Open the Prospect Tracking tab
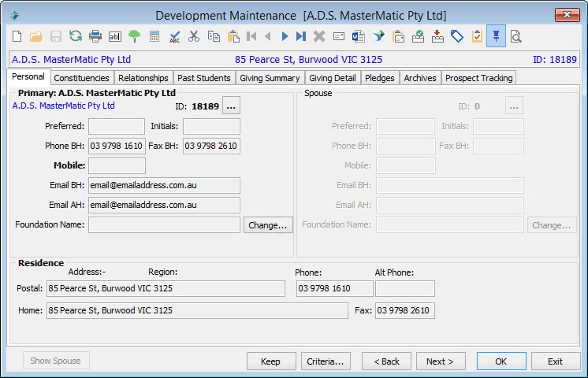588x378 pixels. (x=479, y=78)
